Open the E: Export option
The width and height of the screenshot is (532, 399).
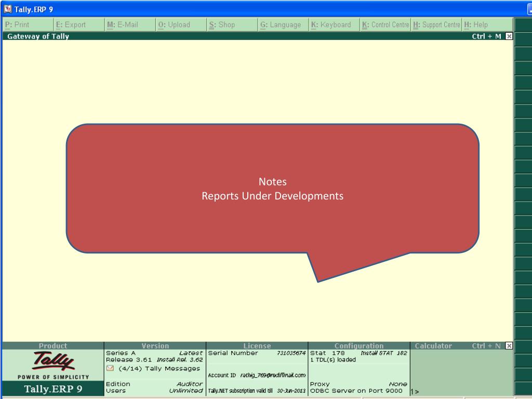79,25
